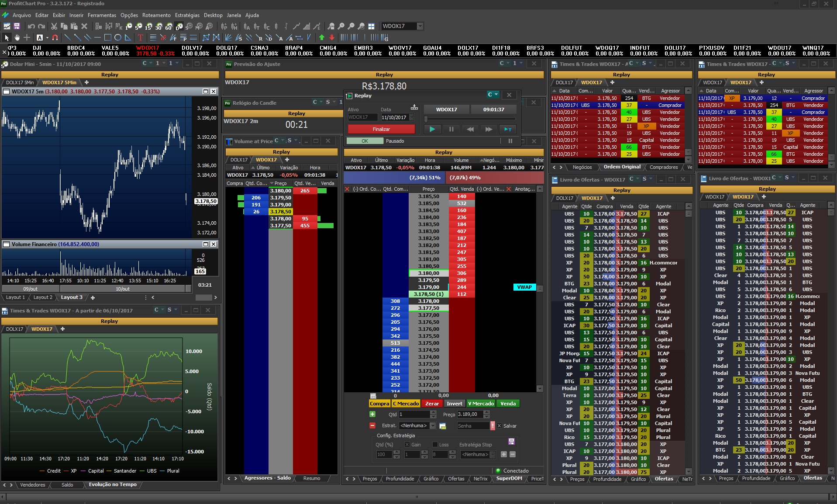Screen dimensions: 837x504
Task: Add a new tab next to WDOX17 5Min
Action: [86, 82]
